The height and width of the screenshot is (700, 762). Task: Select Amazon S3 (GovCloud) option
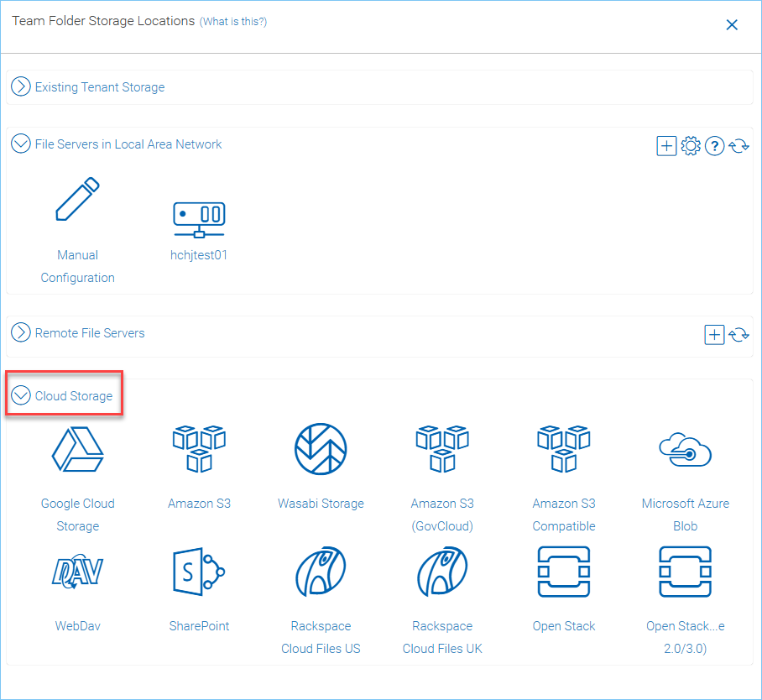coord(442,449)
